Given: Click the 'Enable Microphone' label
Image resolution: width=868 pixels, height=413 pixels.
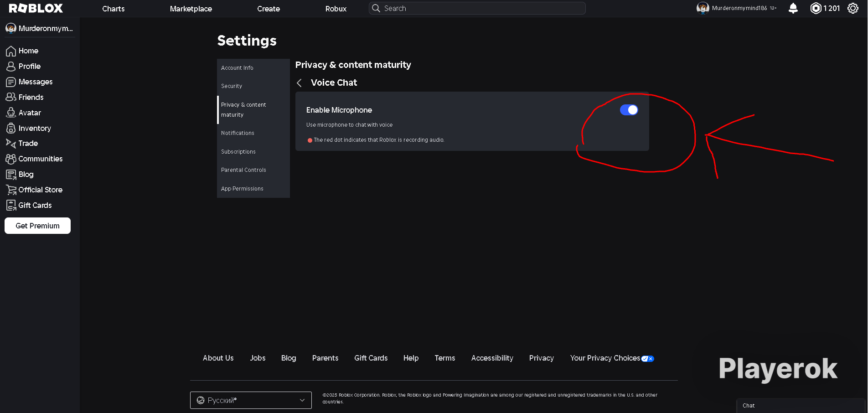Looking at the screenshot, I should pyautogui.click(x=339, y=110).
